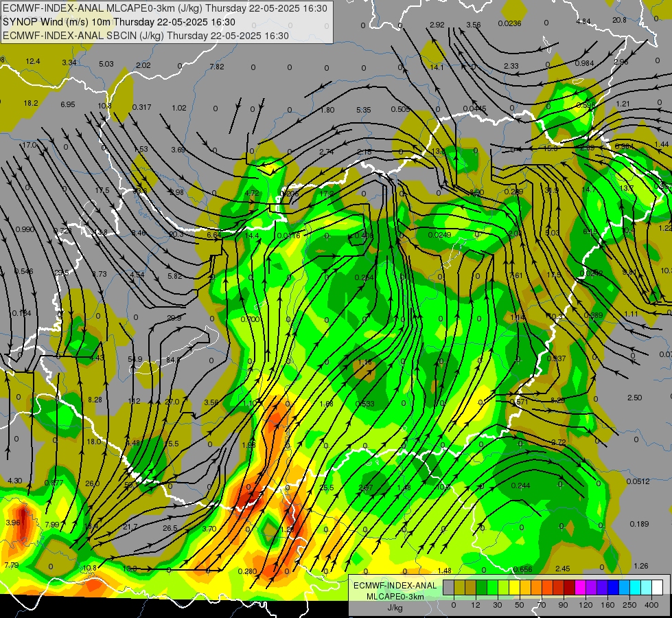Click the map value 8.73
Viewport: 672px width, 618px height.
(100, 273)
